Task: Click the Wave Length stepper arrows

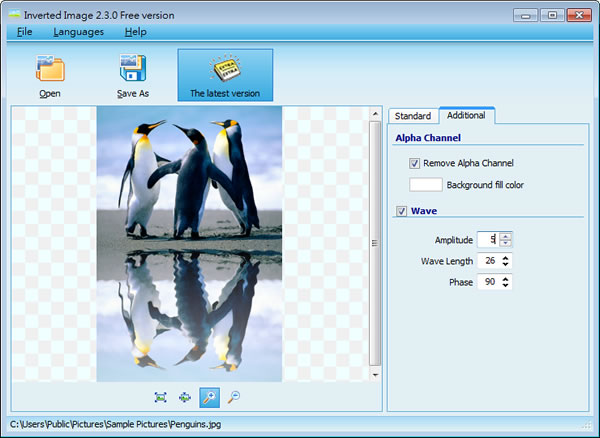Action: point(506,261)
